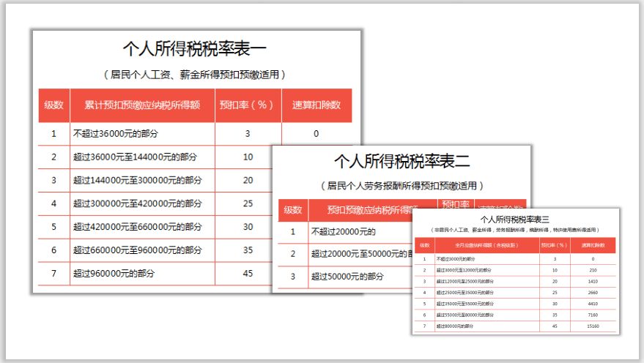Screen dimensions: 644x363
Task: Select cell 超过35000元至55000元的部分
Action: coord(465,304)
